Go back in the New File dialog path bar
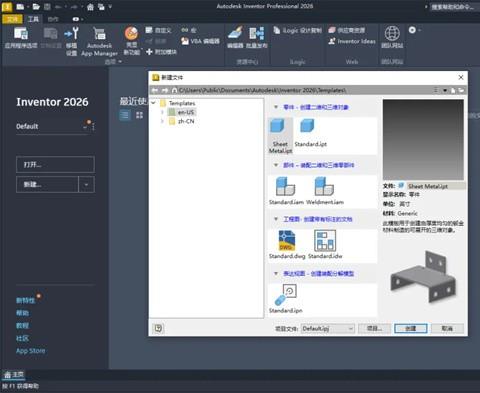The width and height of the screenshot is (480, 393). 155,90
